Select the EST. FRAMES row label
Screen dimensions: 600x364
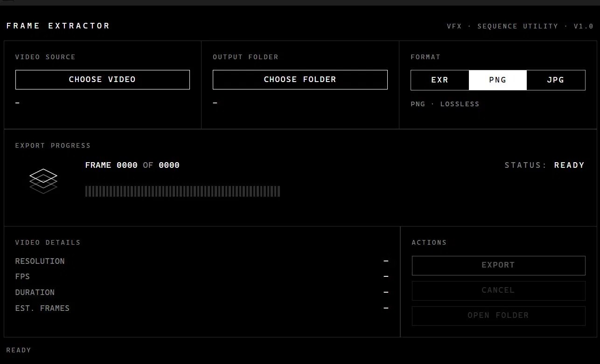click(x=42, y=309)
